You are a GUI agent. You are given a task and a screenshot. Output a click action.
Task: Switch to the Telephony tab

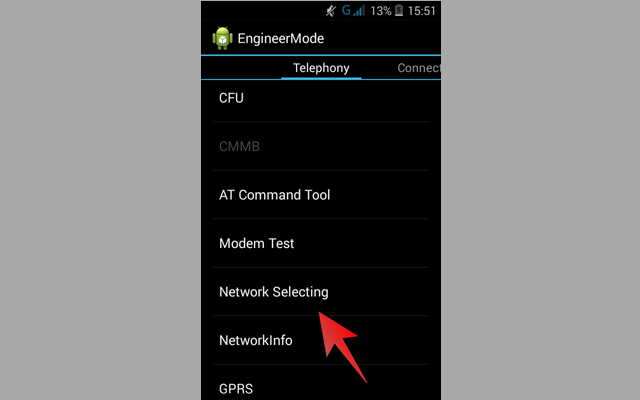tap(321, 68)
